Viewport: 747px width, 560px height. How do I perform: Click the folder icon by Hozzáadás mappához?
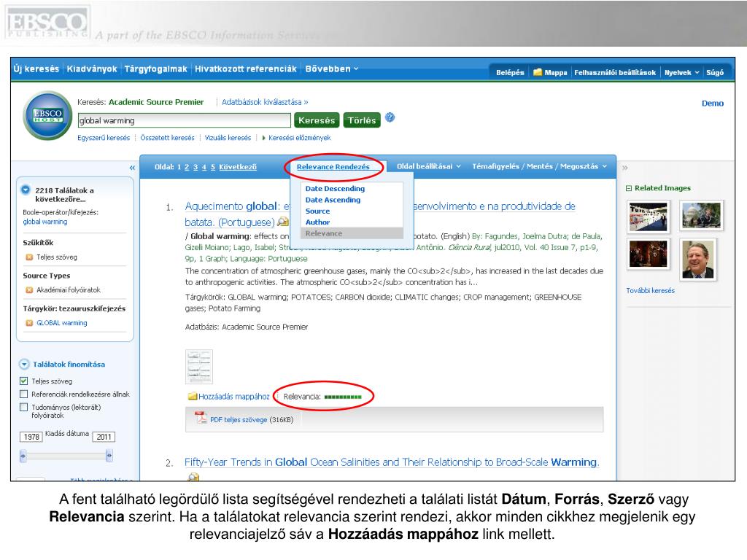[x=193, y=396]
